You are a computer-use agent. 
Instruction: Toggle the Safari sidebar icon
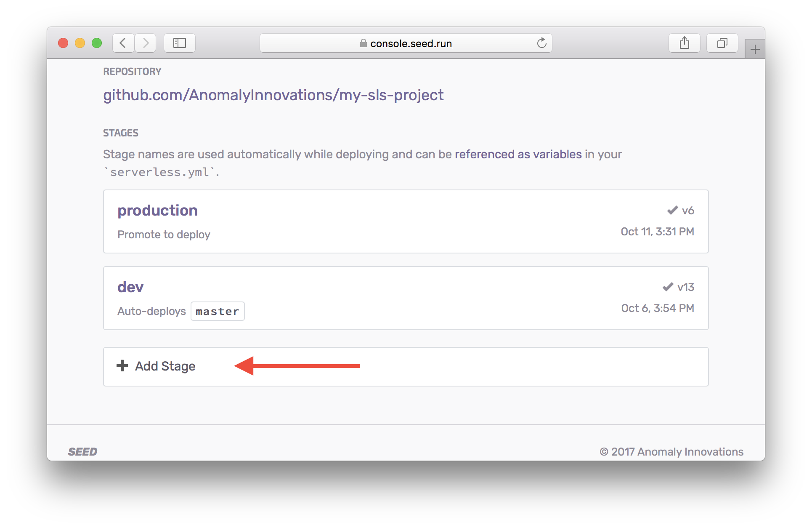tap(179, 43)
